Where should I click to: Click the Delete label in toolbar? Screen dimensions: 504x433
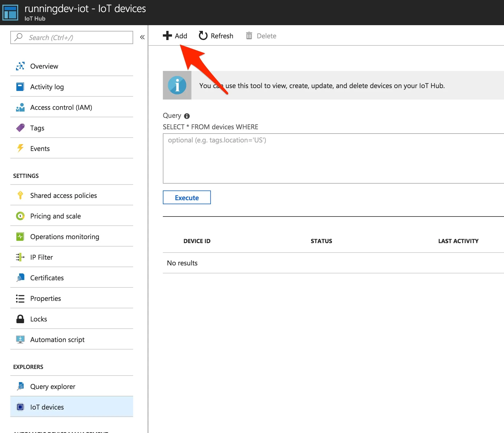pyautogui.click(x=266, y=36)
